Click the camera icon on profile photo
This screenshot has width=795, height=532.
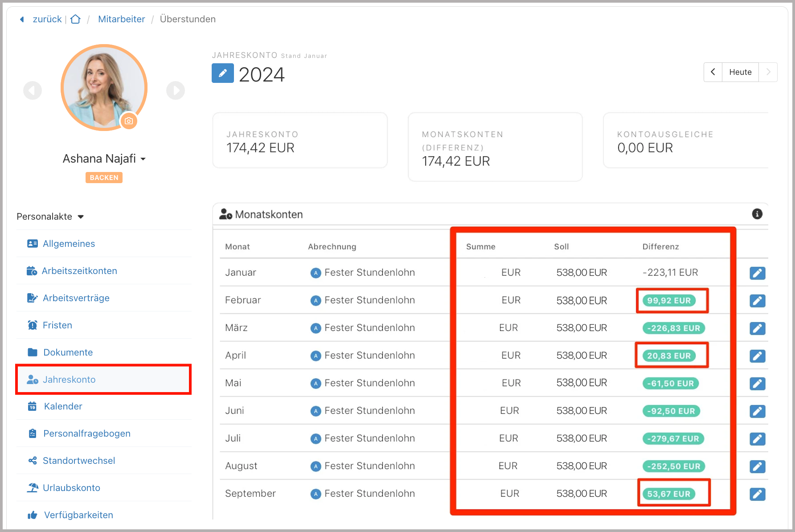(x=129, y=121)
